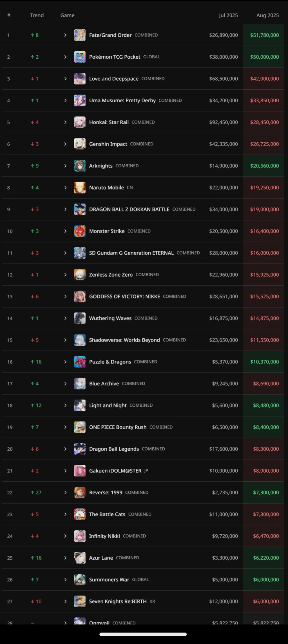Click the Monster Strike game icon
The image size is (288, 644).
(80, 231)
